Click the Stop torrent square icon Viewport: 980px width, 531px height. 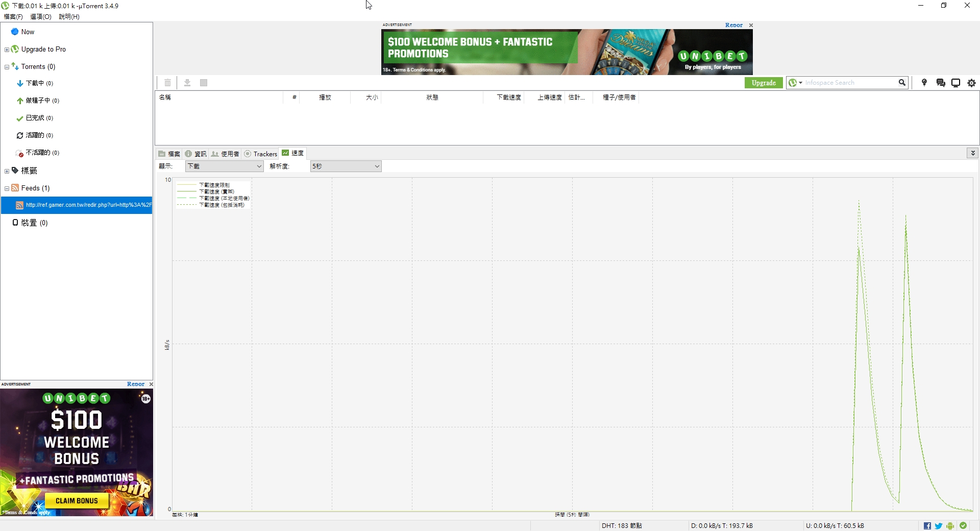pos(204,83)
